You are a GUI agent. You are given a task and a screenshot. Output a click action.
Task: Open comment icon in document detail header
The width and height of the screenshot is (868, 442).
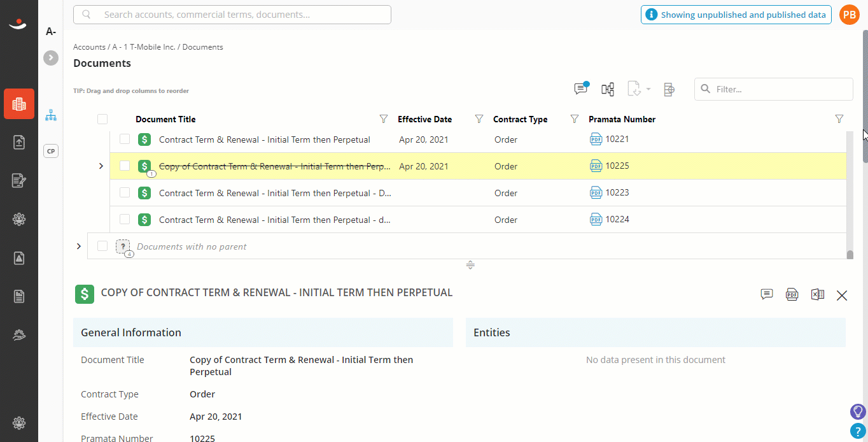(x=767, y=294)
